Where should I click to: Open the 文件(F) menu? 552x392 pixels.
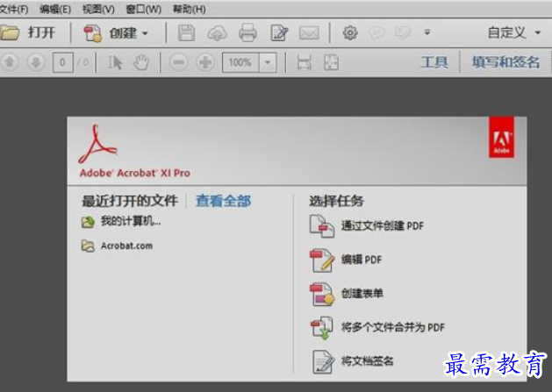coord(13,9)
